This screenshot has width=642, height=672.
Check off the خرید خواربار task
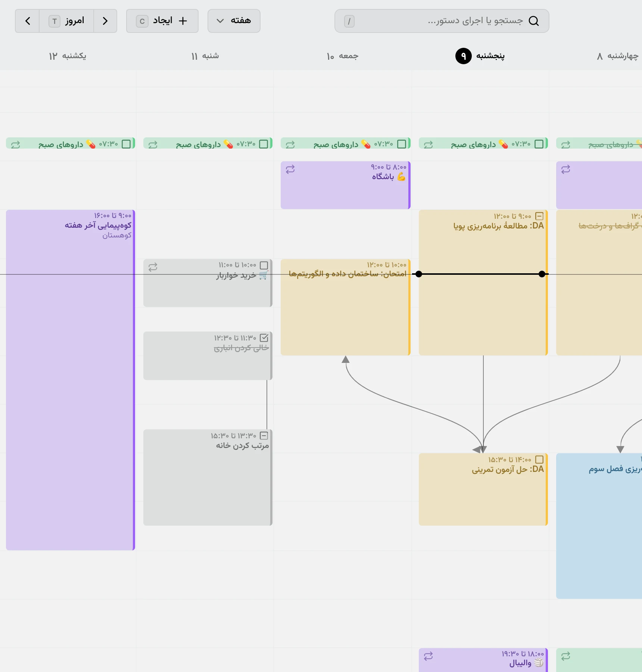click(264, 265)
